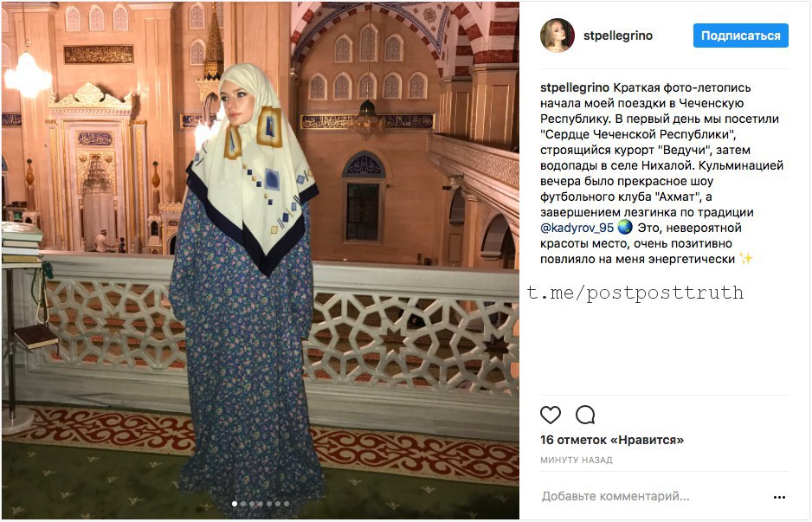Open the @kadyrov_95 mention link
Viewport: 812px width, 522px height.
(x=577, y=228)
